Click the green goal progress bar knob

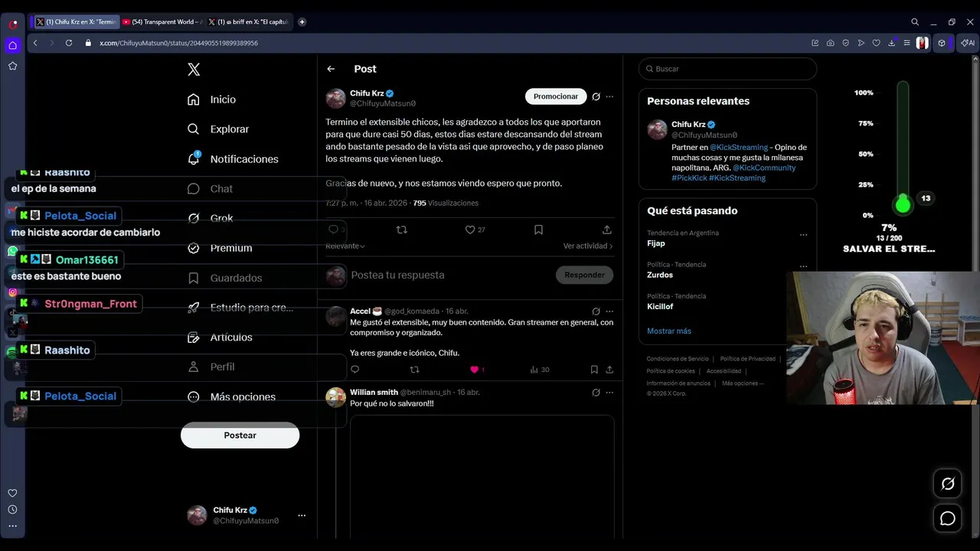(x=903, y=204)
